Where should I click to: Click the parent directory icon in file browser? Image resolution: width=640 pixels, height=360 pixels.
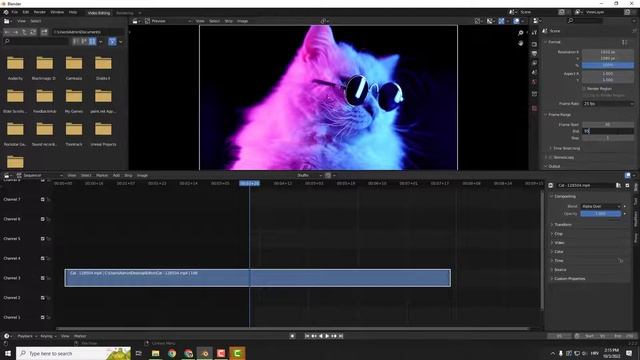click(x=24, y=32)
